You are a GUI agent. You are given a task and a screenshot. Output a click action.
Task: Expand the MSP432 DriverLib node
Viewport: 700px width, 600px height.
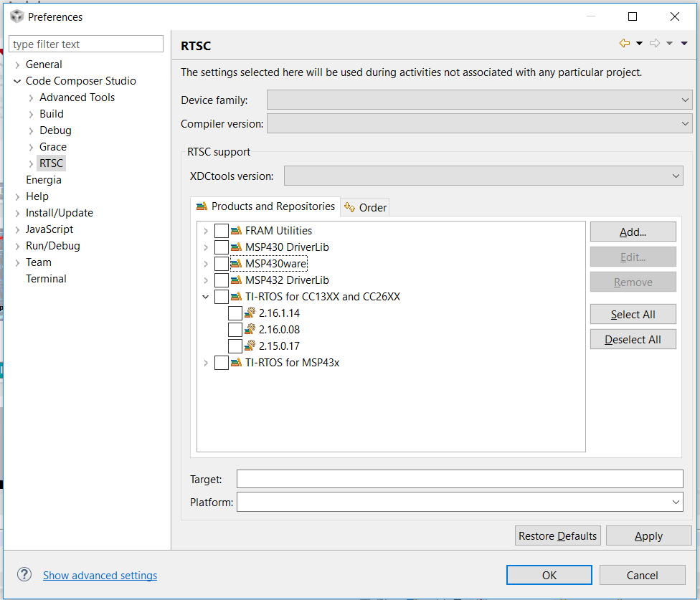206,280
